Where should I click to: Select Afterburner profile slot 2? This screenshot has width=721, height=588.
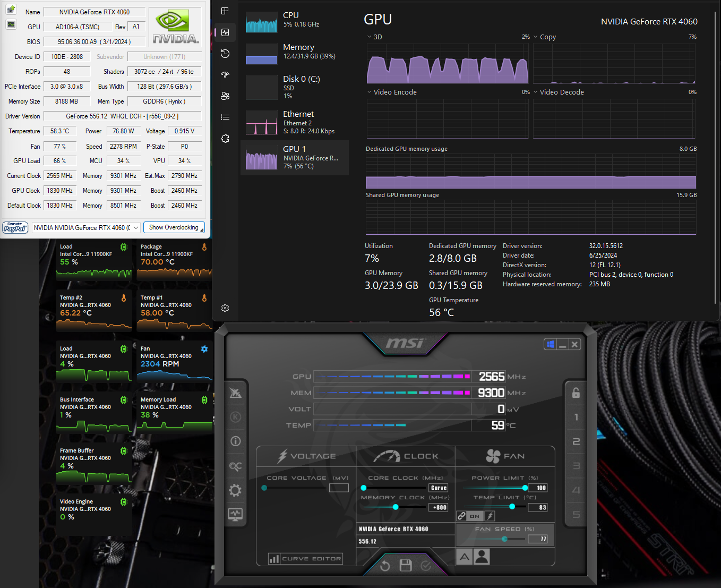click(576, 441)
